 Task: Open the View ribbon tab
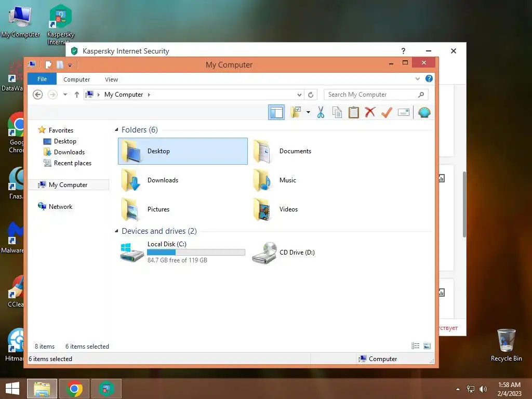[111, 79]
